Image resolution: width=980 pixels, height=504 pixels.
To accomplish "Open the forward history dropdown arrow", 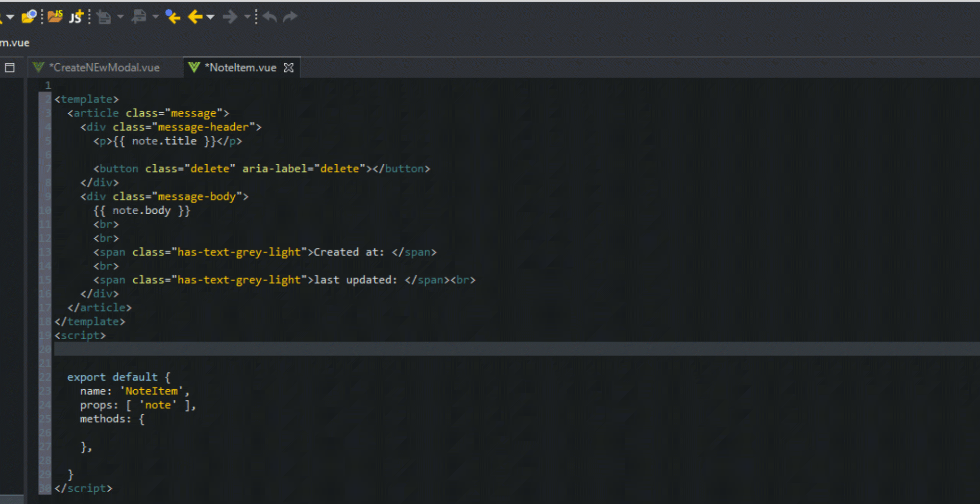I will coord(247,17).
